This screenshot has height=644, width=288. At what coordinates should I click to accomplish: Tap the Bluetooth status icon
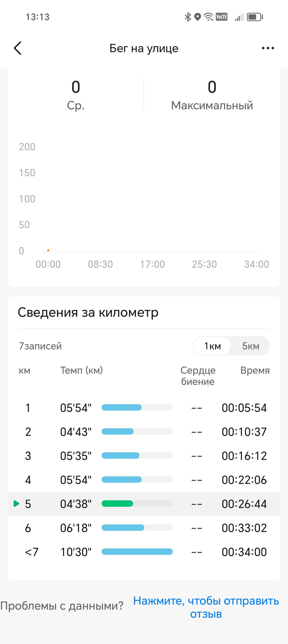pyautogui.click(x=188, y=17)
